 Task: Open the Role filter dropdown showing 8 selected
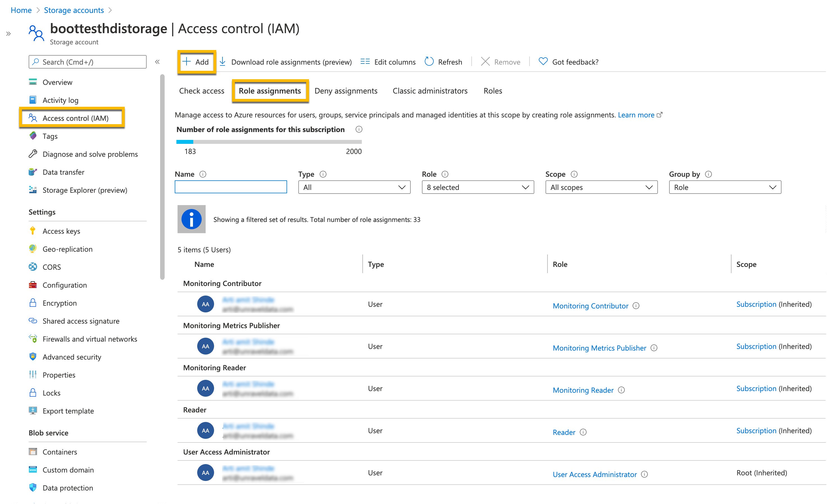click(x=478, y=187)
